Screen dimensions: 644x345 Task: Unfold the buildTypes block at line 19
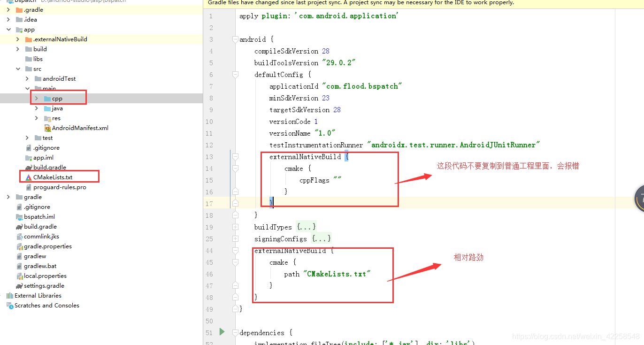pos(235,227)
